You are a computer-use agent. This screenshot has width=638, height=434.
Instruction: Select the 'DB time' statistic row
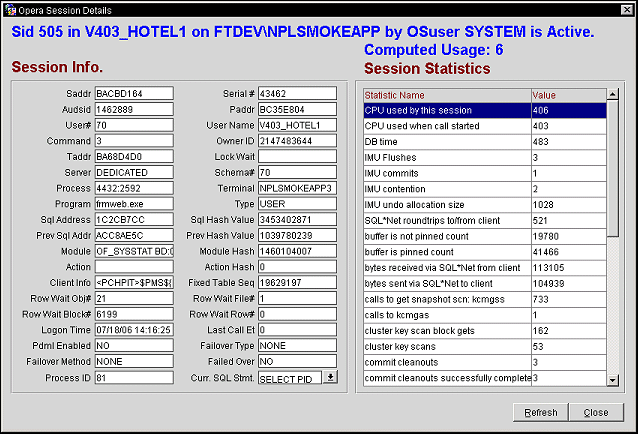[x=445, y=142]
